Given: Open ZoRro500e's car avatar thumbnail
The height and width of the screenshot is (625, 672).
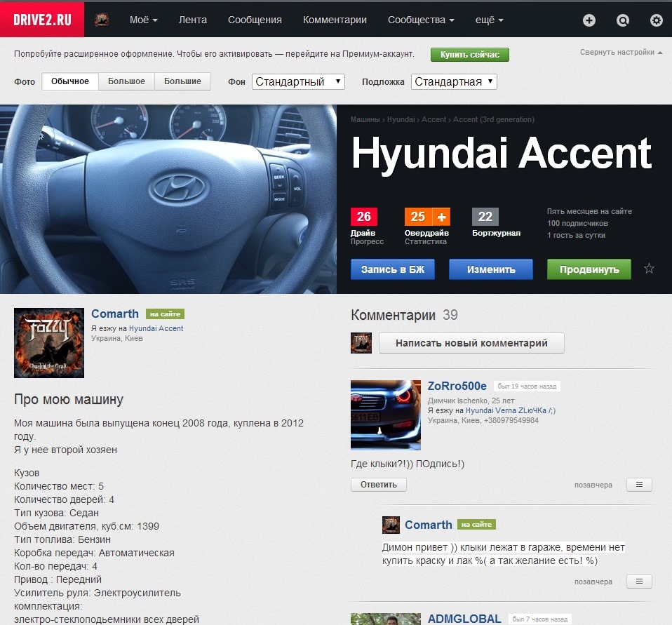Looking at the screenshot, I should pyautogui.click(x=385, y=415).
